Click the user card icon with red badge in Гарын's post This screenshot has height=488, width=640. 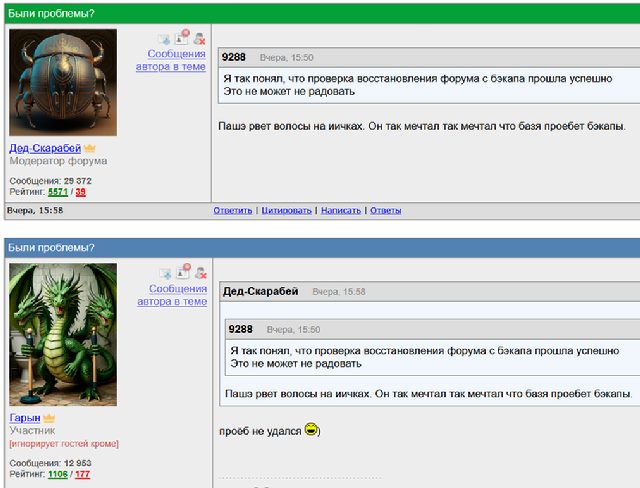183,271
